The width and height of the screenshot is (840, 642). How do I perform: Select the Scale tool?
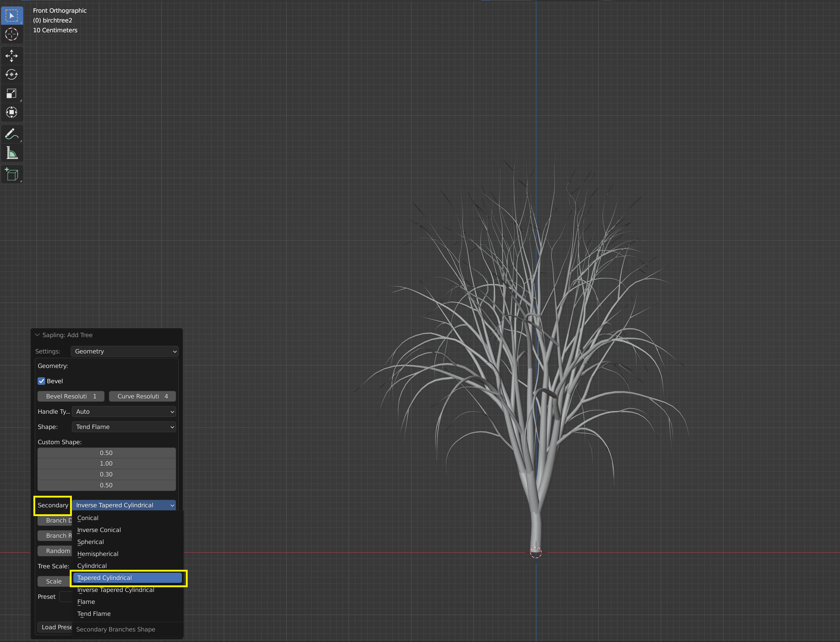pyautogui.click(x=12, y=93)
